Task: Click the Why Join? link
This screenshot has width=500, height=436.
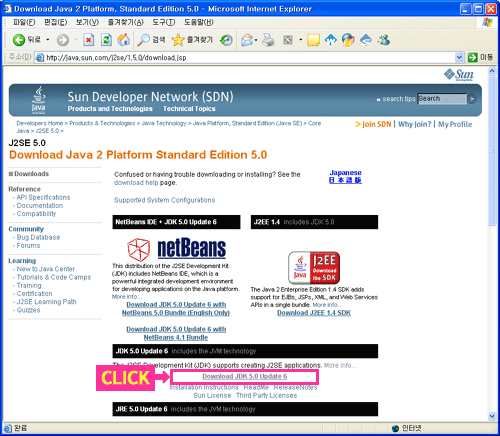Action: click(415, 124)
